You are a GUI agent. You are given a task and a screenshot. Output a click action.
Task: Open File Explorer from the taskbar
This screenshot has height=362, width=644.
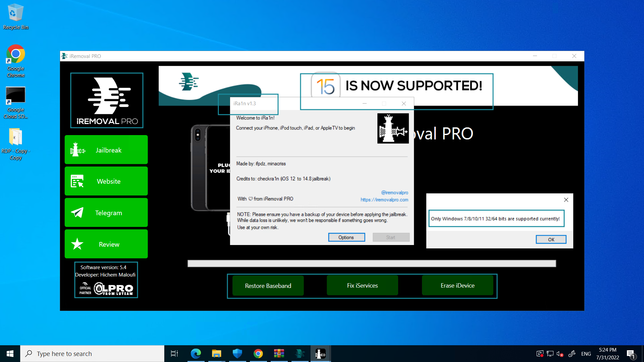(216, 354)
